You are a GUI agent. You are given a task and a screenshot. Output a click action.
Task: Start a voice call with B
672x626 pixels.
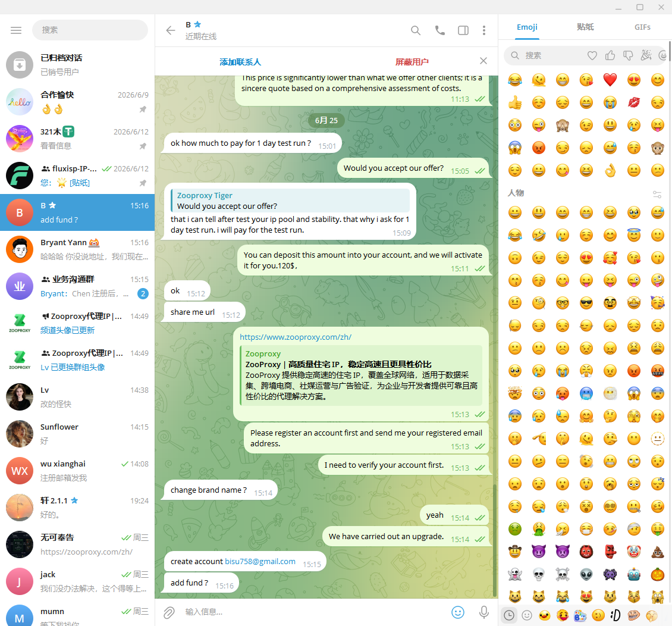(439, 30)
